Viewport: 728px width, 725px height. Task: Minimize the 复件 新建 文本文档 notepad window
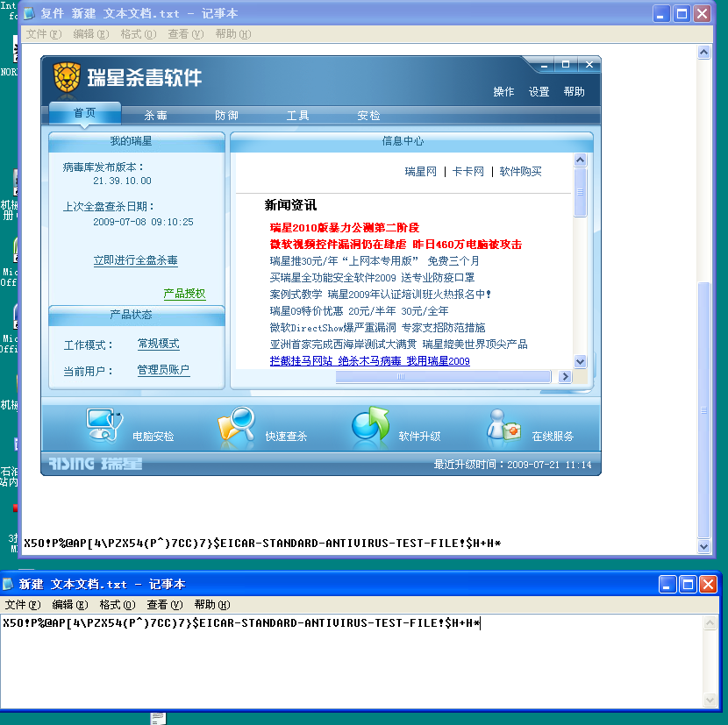click(x=661, y=14)
